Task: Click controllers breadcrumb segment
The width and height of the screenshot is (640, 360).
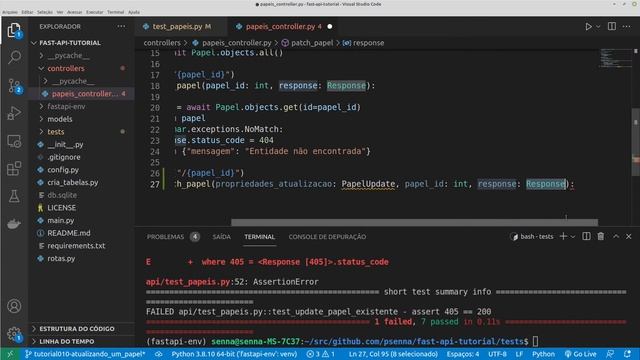Action: pos(162,43)
